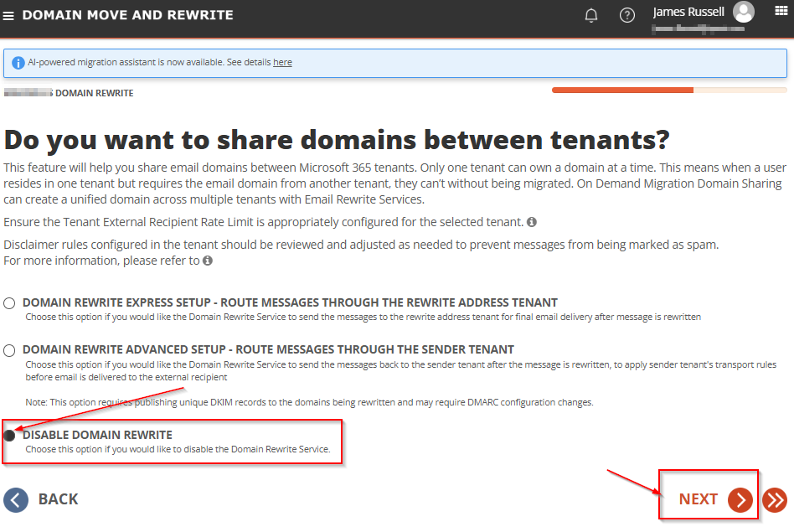Image resolution: width=794 pixels, height=532 pixels.
Task: Click the blue info icon in the banner
Action: tap(18, 63)
